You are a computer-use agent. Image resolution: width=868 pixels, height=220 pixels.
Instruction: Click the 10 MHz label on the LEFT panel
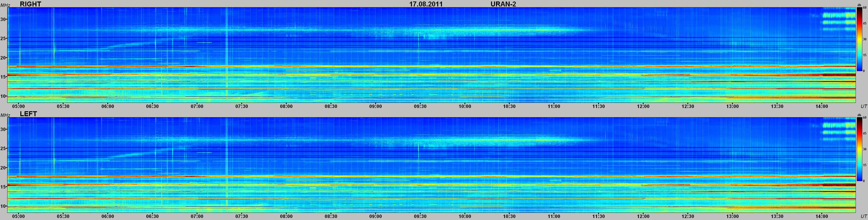point(3,206)
